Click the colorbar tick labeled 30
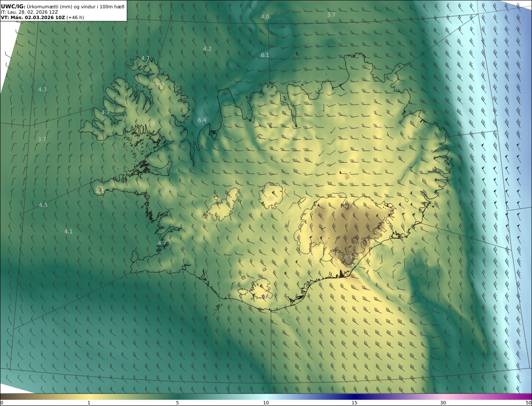This screenshot has width=532, height=406. click(x=443, y=403)
